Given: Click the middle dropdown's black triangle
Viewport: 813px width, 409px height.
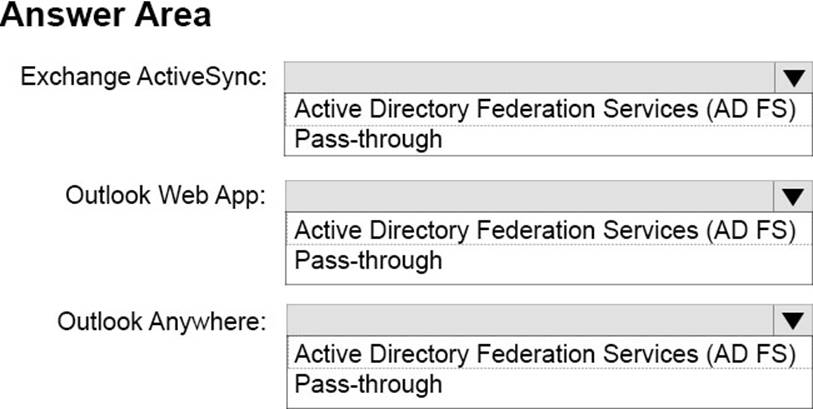Looking at the screenshot, I should 793,197.
